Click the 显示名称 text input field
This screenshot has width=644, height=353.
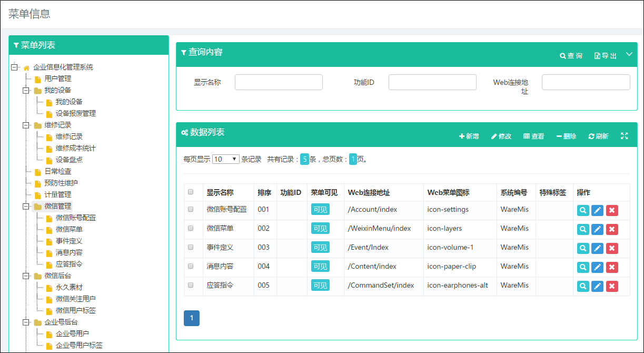coord(279,82)
